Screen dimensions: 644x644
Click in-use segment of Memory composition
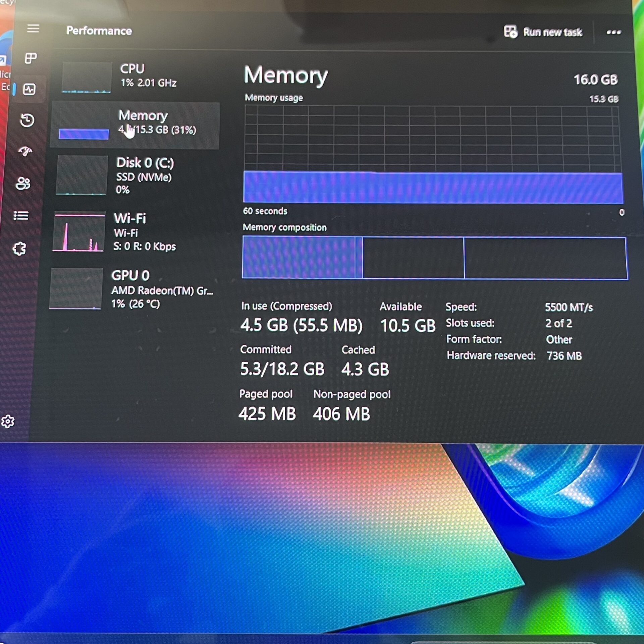click(299, 257)
